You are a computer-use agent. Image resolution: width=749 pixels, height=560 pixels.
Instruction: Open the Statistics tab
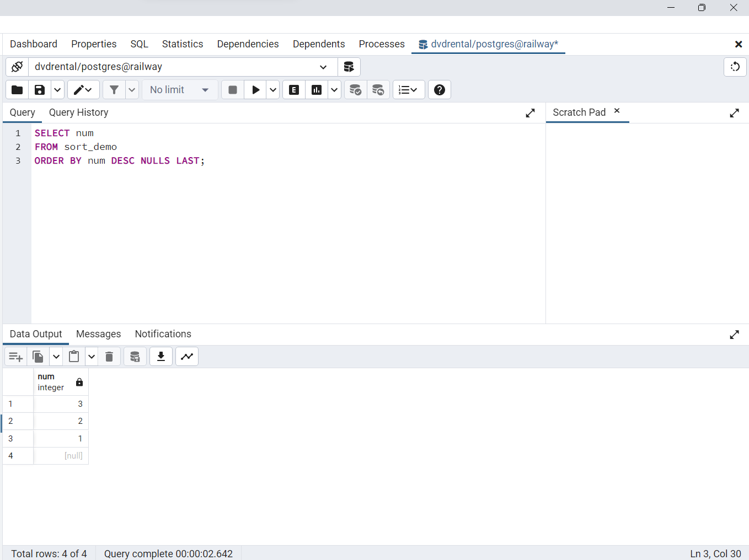[x=183, y=44]
